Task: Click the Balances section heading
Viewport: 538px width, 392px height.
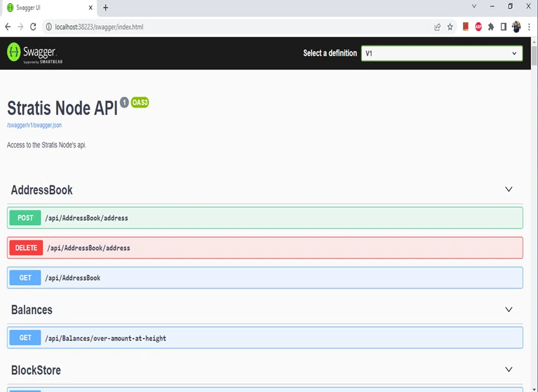Action: [x=32, y=310]
